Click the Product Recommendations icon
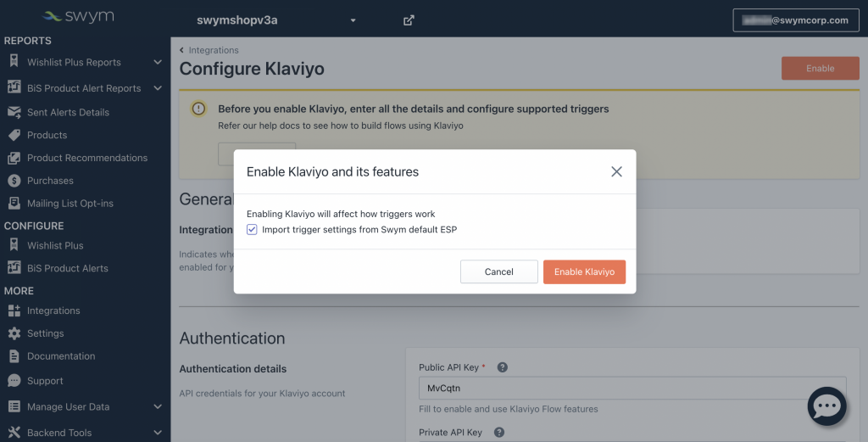 14,158
